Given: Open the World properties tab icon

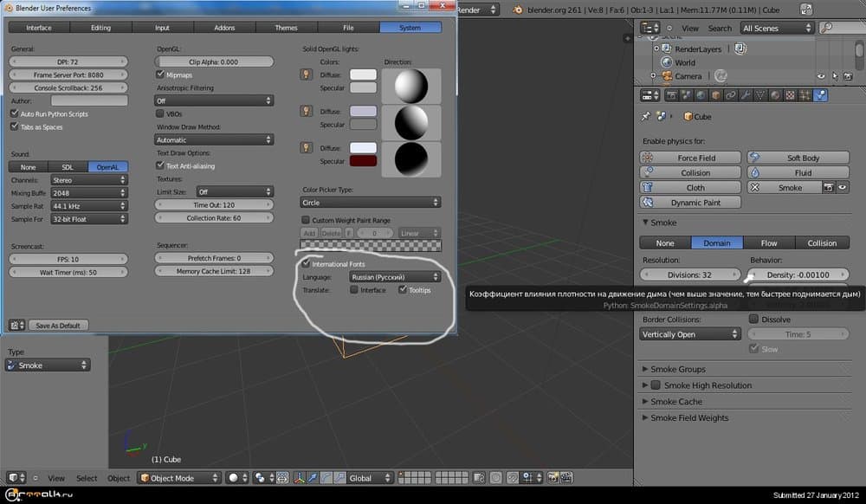Looking at the screenshot, I should 699,95.
